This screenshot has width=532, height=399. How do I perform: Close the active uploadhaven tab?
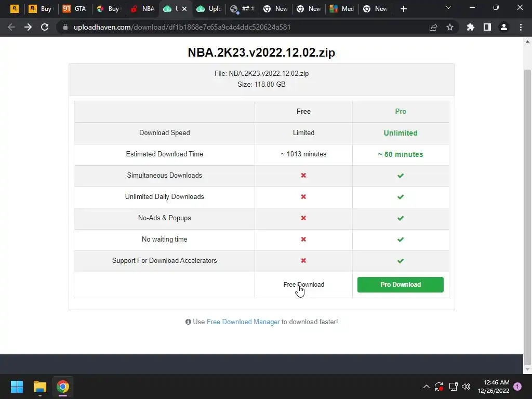(184, 9)
